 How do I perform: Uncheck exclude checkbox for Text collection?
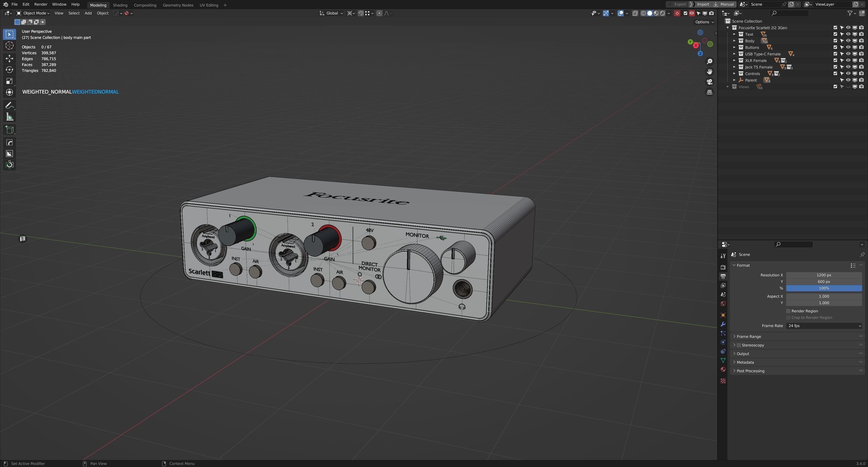835,34
